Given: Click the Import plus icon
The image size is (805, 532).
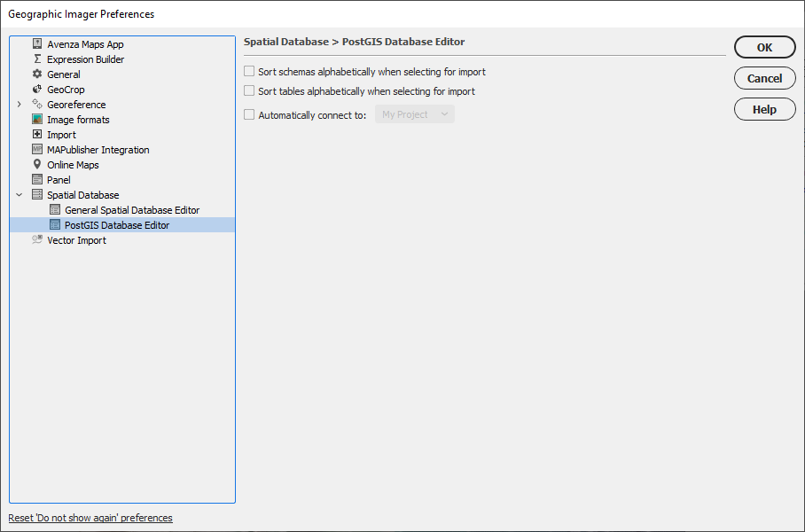Looking at the screenshot, I should coord(37,135).
